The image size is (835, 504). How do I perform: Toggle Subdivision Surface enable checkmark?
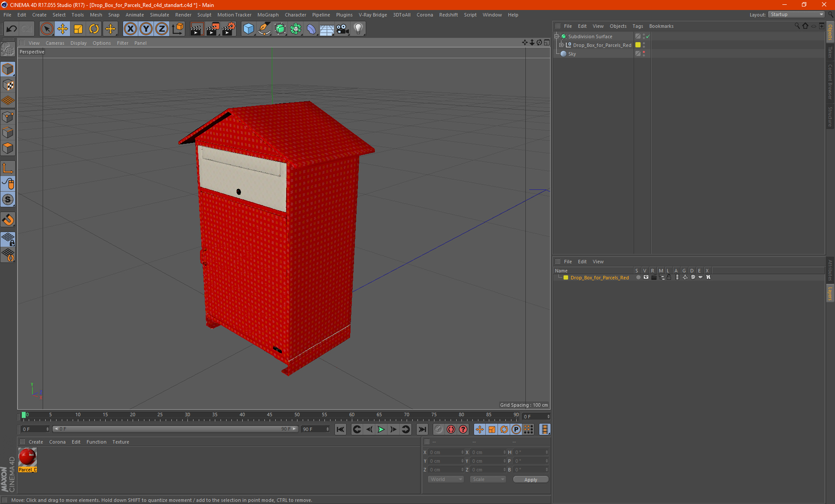pyautogui.click(x=648, y=36)
